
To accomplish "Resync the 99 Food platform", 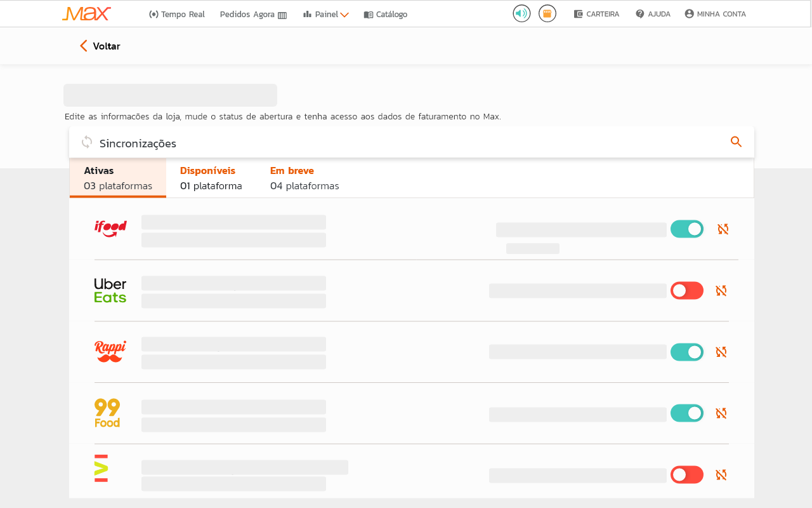I will (721, 413).
